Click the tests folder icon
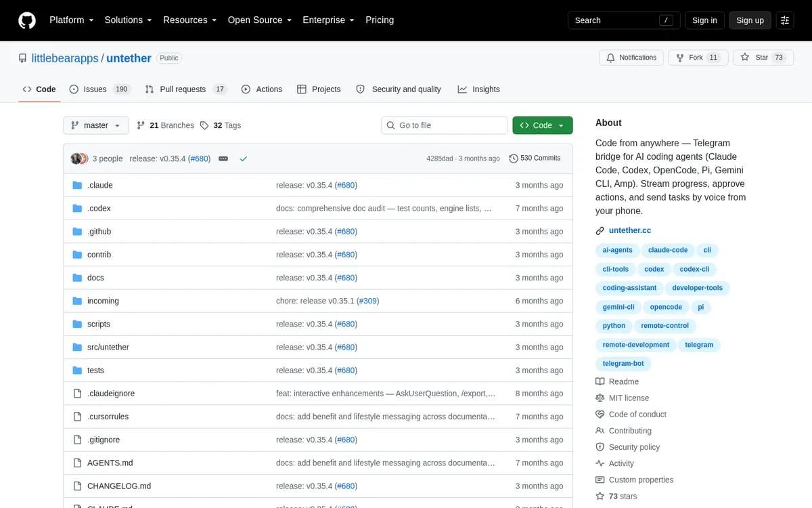Image resolution: width=812 pixels, height=508 pixels. pos(77,371)
